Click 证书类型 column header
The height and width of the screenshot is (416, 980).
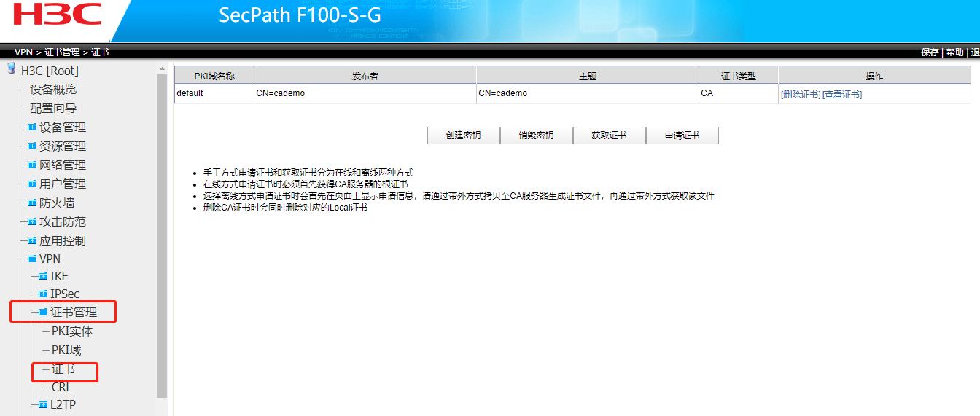[x=739, y=76]
